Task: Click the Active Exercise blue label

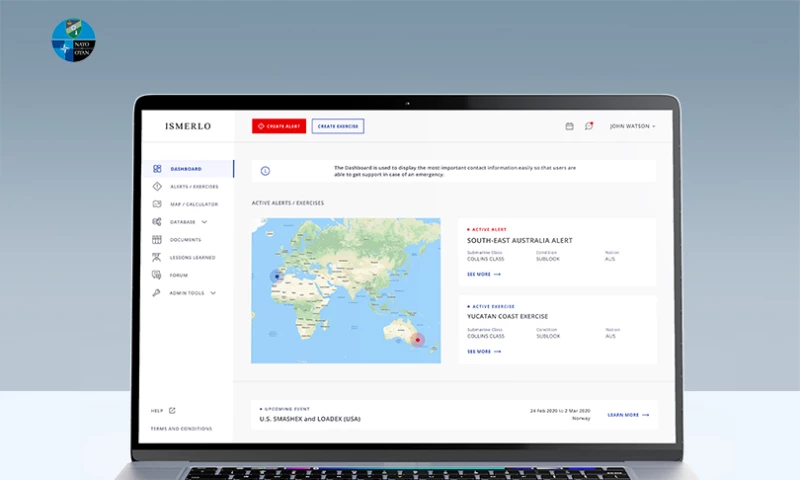Action: click(491, 307)
